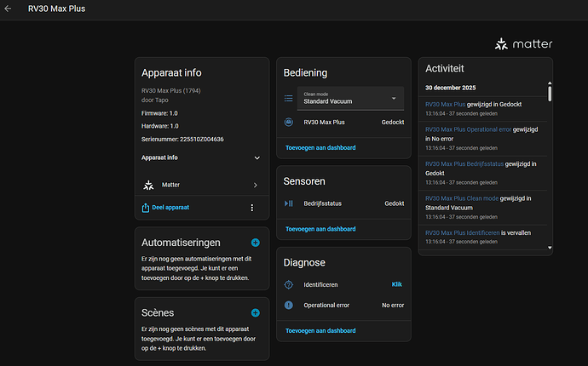
Task: Add Bediening entities via Toevoegen aan dashboard
Action: pos(320,147)
